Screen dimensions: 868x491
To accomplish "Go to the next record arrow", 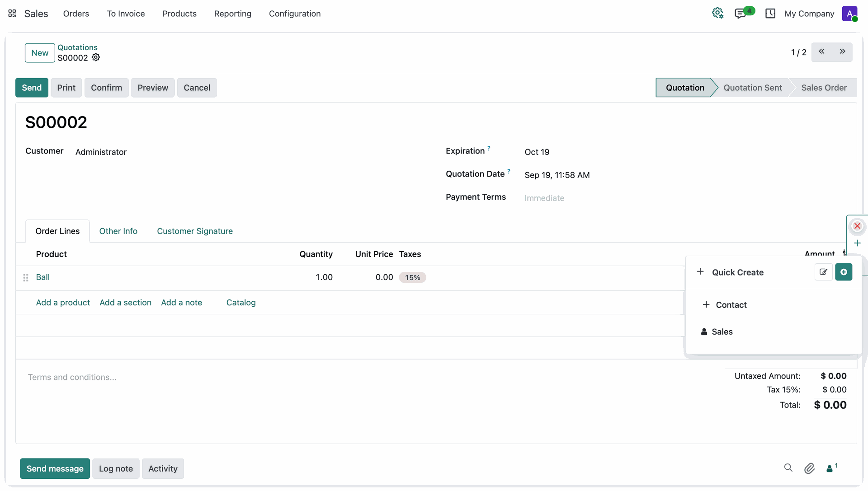I will click(x=842, y=51).
